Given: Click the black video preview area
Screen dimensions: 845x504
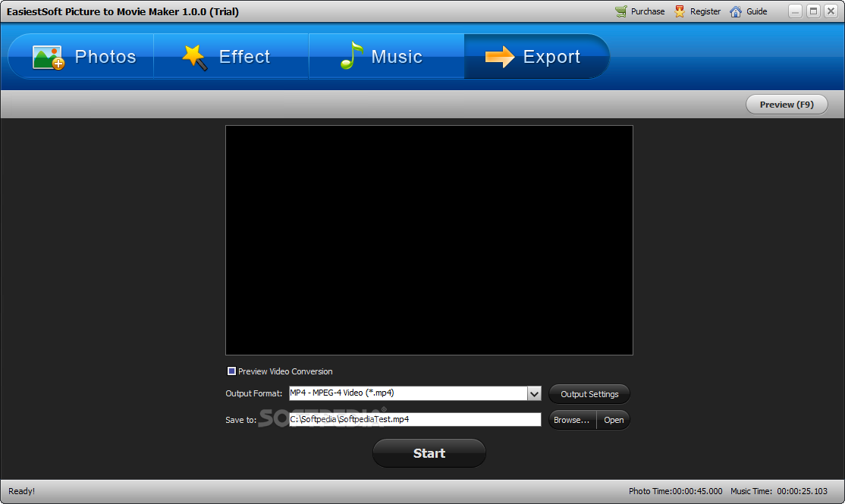Looking at the screenshot, I should [x=429, y=240].
